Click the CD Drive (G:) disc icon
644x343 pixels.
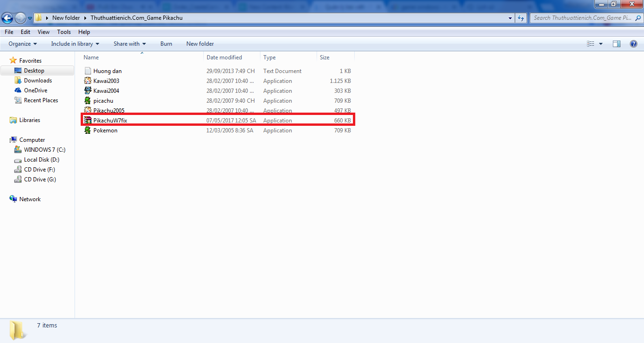pyautogui.click(x=18, y=180)
